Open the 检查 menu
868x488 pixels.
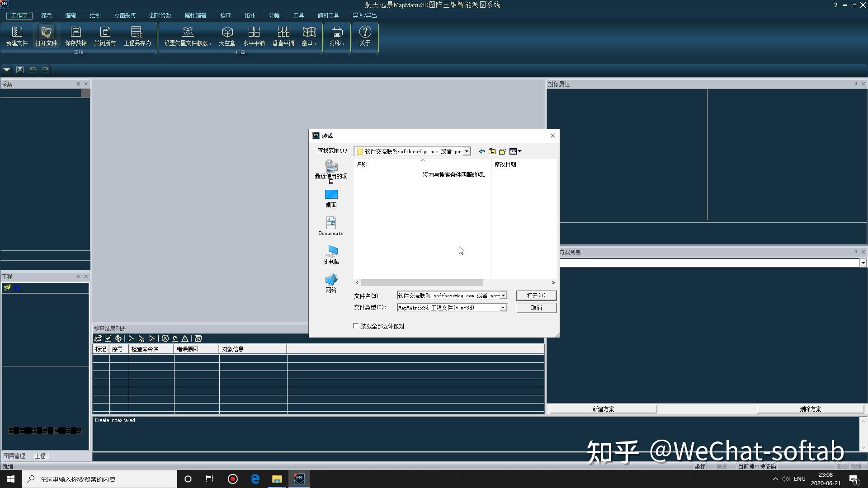click(225, 15)
